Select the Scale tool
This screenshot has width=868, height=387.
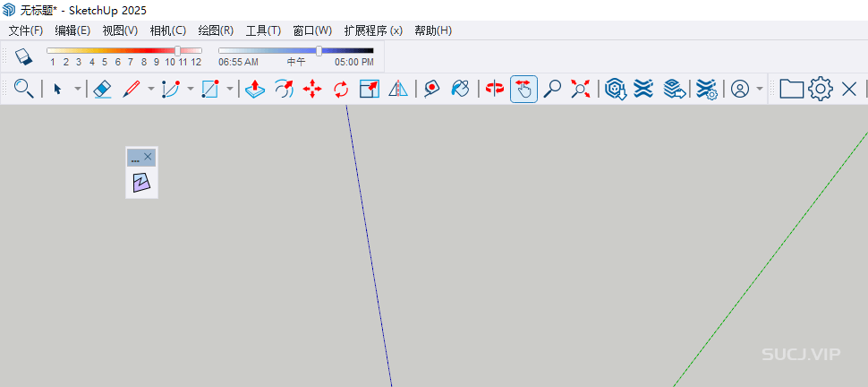pyautogui.click(x=370, y=89)
